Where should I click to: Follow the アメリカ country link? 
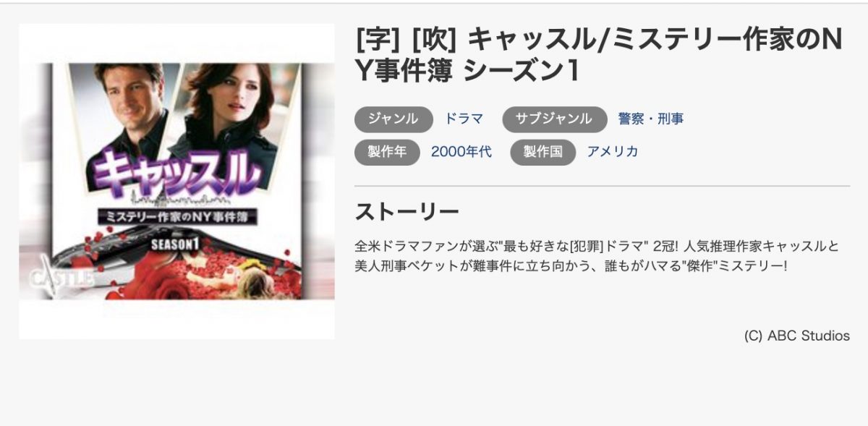(x=613, y=152)
